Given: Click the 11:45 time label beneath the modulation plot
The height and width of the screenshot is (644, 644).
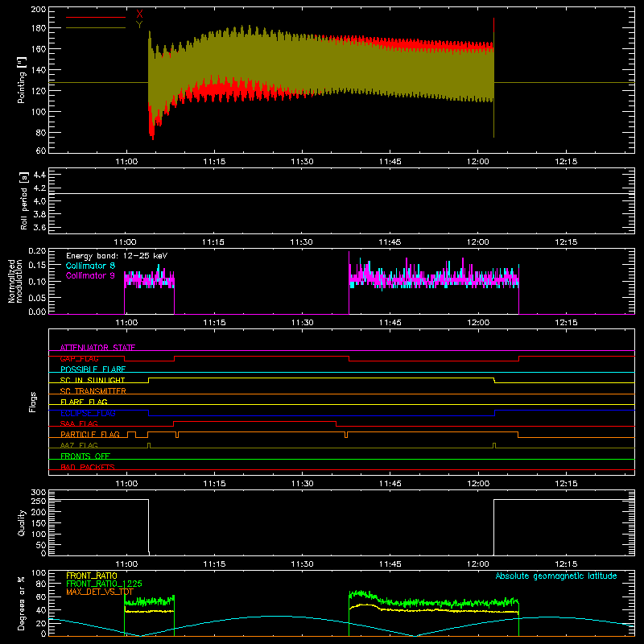Looking at the screenshot, I should tap(390, 323).
